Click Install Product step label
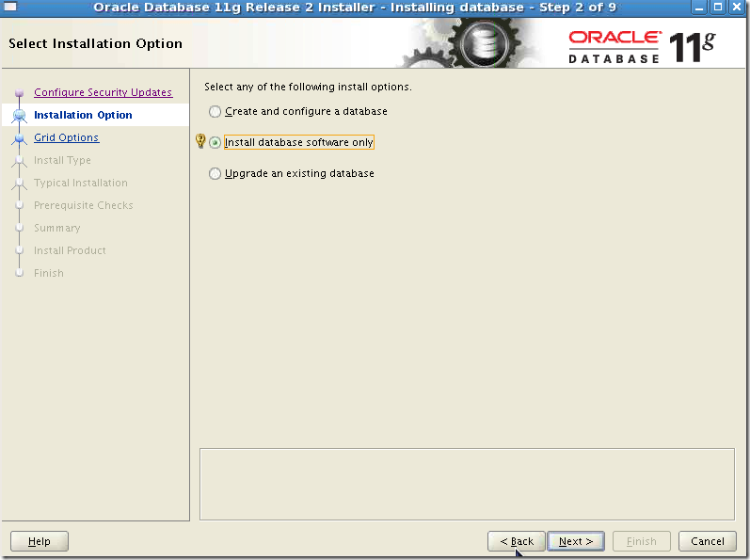The width and height of the screenshot is (750, 560). click(x=70, y=250)
